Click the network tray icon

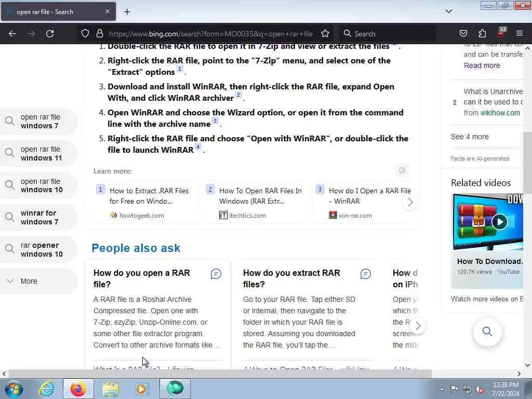point(467,390)
